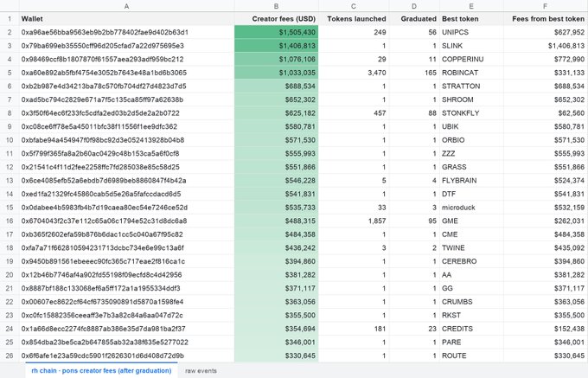Select column A header
The width and height of the screenshot is (588, 378).
click(x=127, y=6)
